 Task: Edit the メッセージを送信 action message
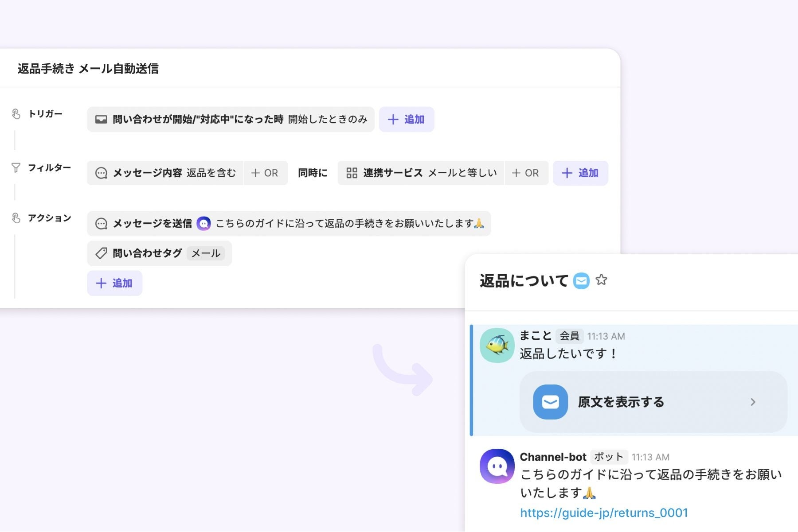[x=289, y=224]
